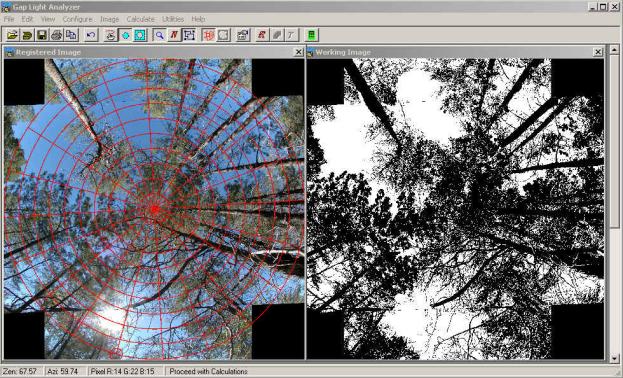Screen dimensions: 623x378
Task: Click the second yellow open configuration icon
Action: [x=27, y=35]
